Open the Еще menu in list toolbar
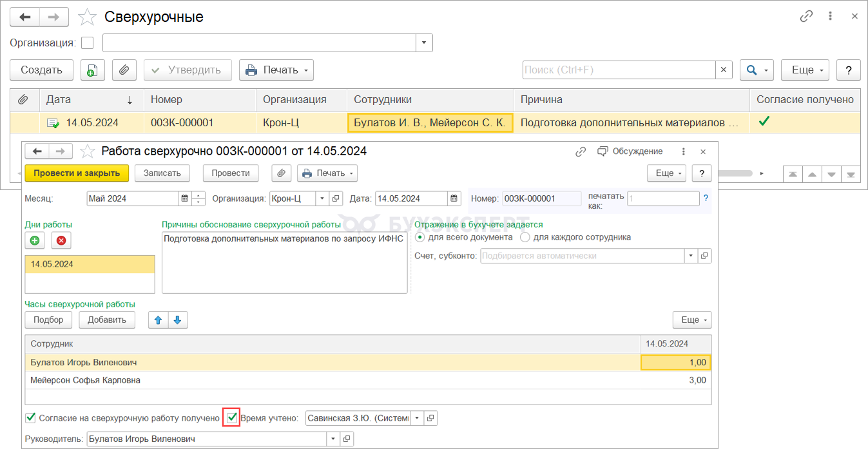The width and height of the screenshot is (868, 449). (x=805, y=70)
